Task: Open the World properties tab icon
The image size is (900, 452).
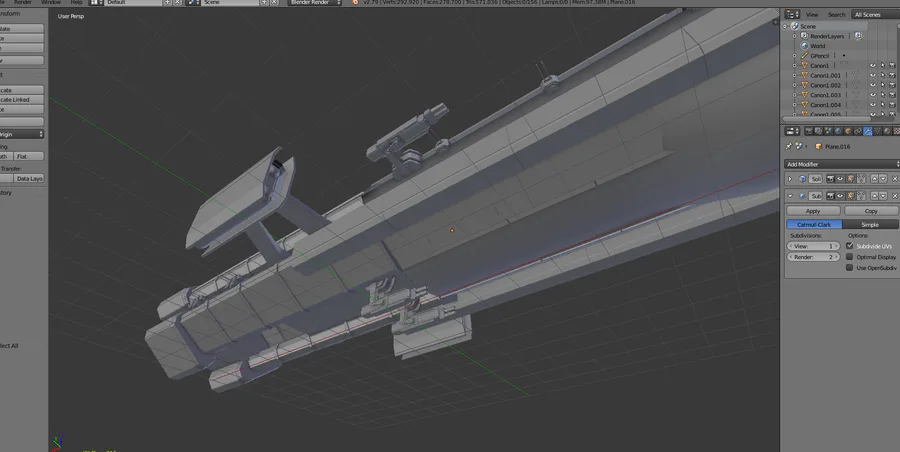Action: pos(838,131)
